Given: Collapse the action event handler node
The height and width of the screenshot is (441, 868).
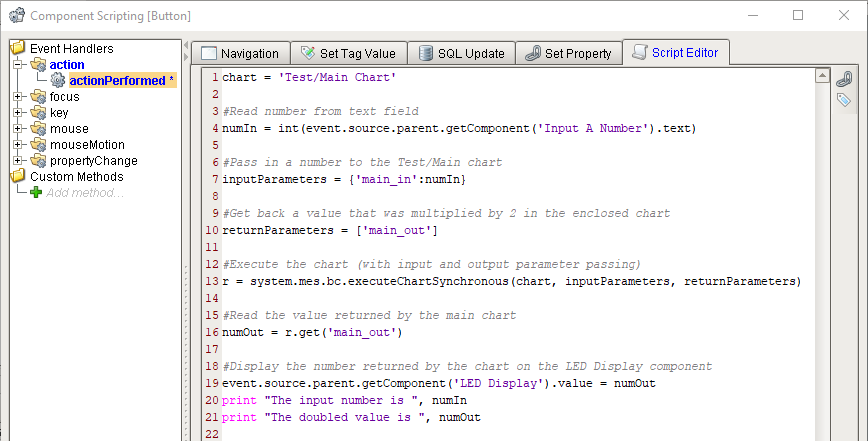Looking at the screenshot, I should click(19, 65).
